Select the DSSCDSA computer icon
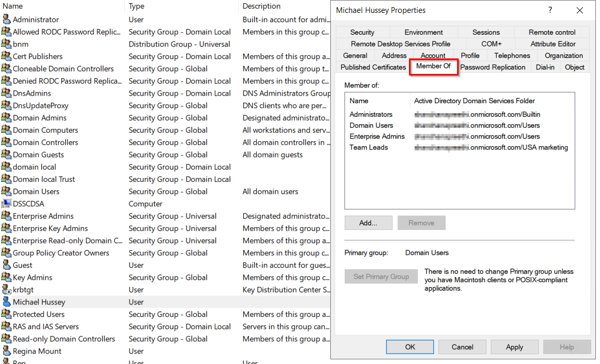Image resolution: width=600 pixels, height=364 pixels. point(6,204)
